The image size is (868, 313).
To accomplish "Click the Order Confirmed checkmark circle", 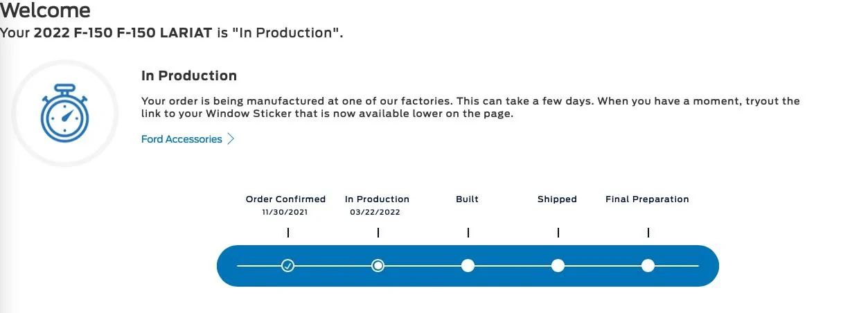I will pos(288,265).
